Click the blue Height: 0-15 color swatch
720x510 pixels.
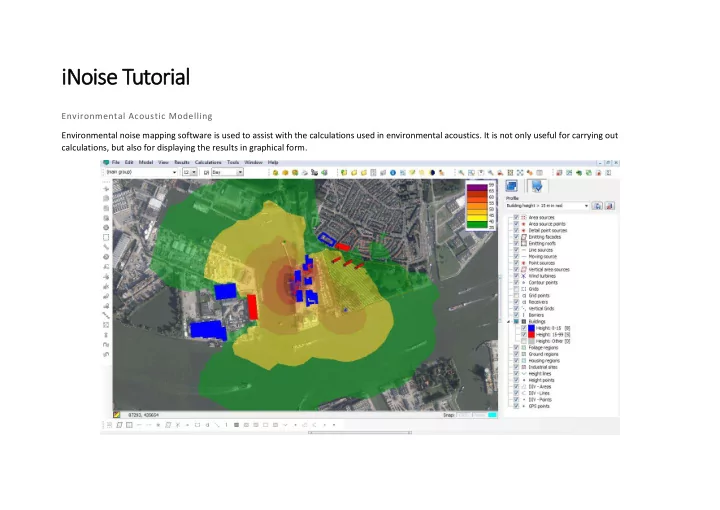click(531, 328)
